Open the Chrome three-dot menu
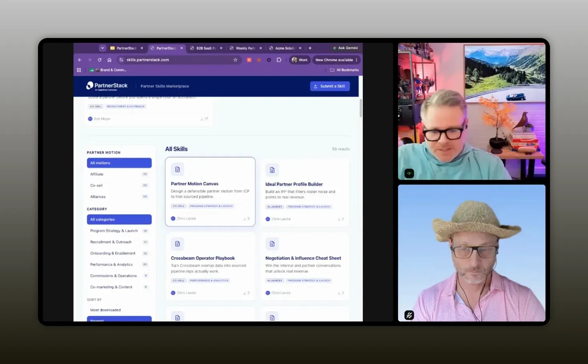The image size is (588, 364). (x=356, y=60)
